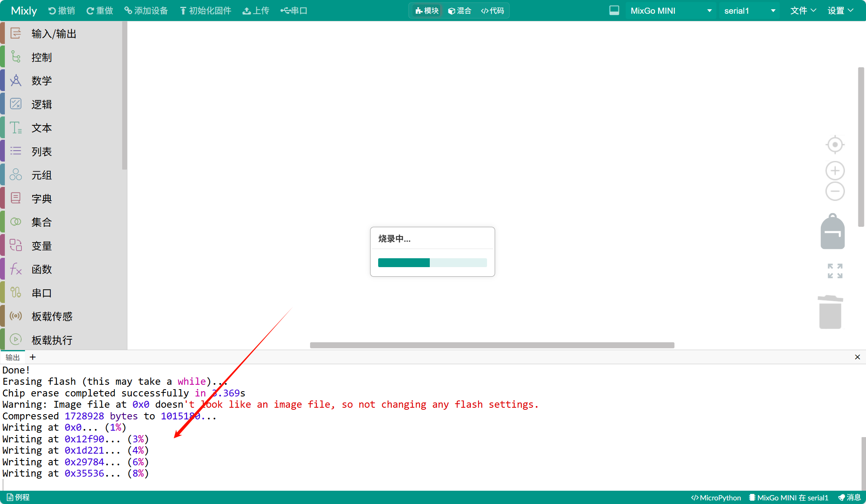Zoom out the workspace with minus icon

point(835,191)
